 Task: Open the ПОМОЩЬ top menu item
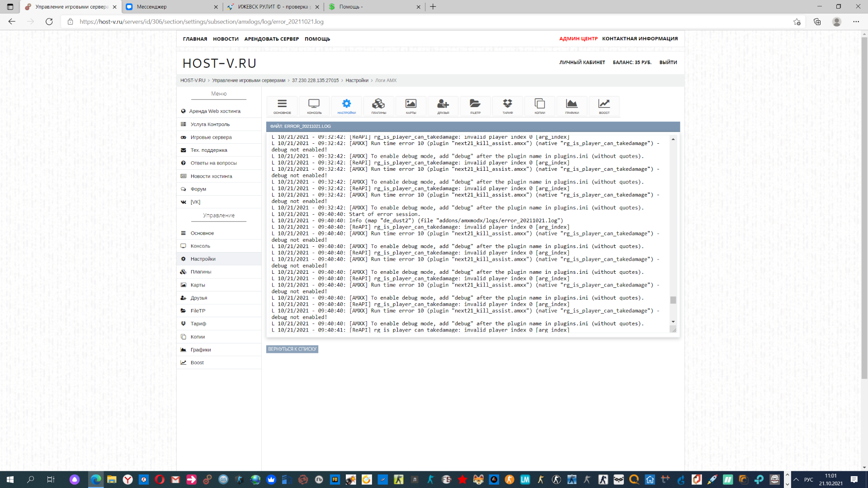[x=317, y=39]
